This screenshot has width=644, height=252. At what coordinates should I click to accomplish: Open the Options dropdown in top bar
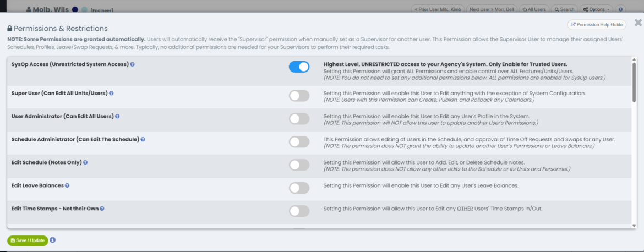tap(596, 9)
